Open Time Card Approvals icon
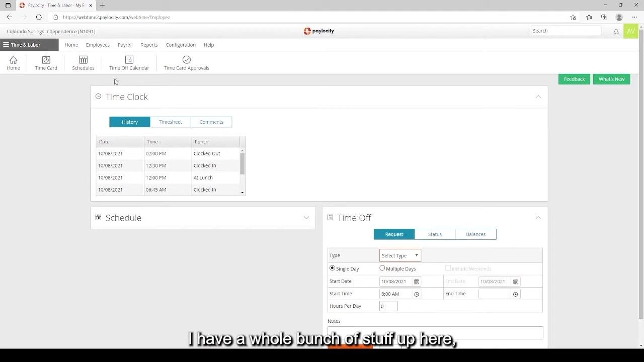The height and width of the screenshot is (362, 644). (187, 63)
